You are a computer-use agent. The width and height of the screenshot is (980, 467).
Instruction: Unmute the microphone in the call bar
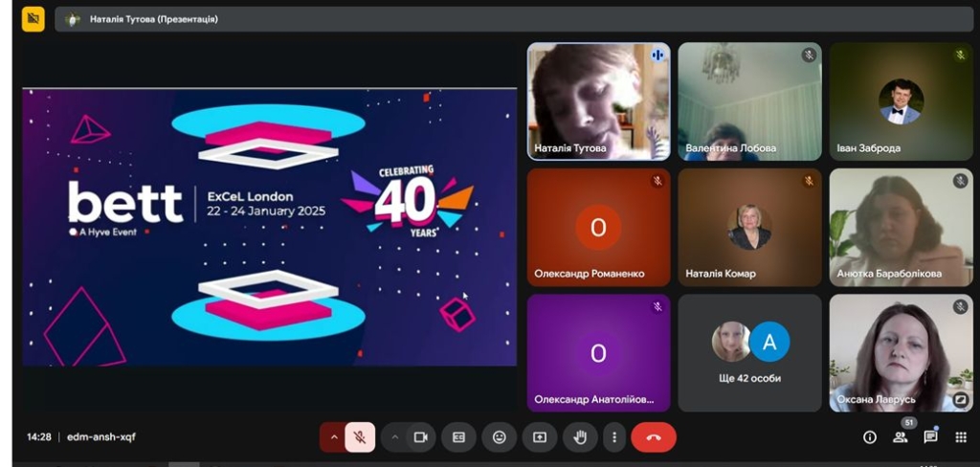click(x=360, y=437)
